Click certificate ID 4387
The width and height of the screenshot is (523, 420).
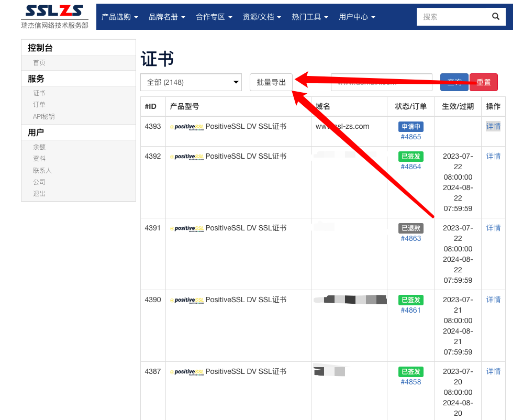[x=153, y=371]
